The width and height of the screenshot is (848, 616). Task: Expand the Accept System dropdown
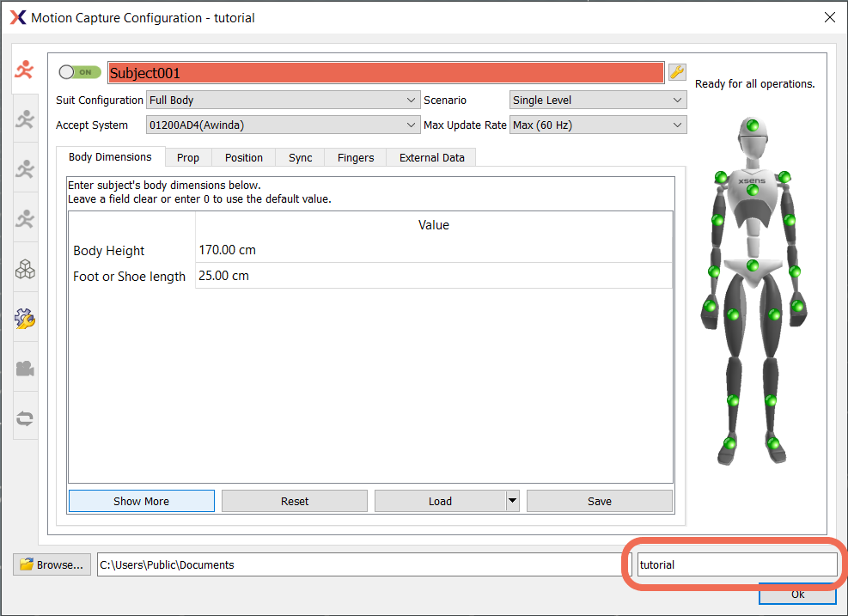(283, 125)
